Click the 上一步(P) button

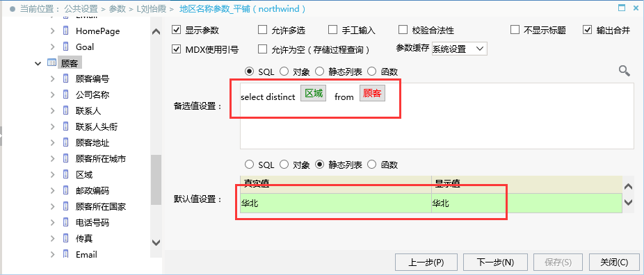[426, 262]
